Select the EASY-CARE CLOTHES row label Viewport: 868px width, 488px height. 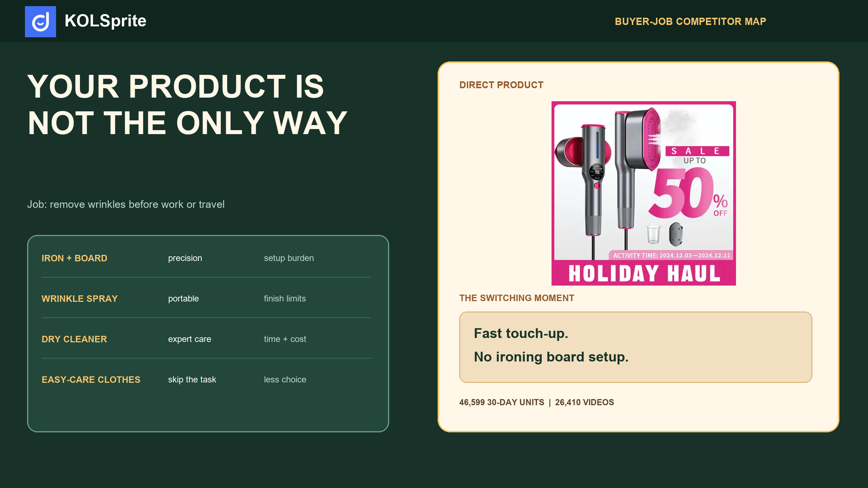[91, 380]
